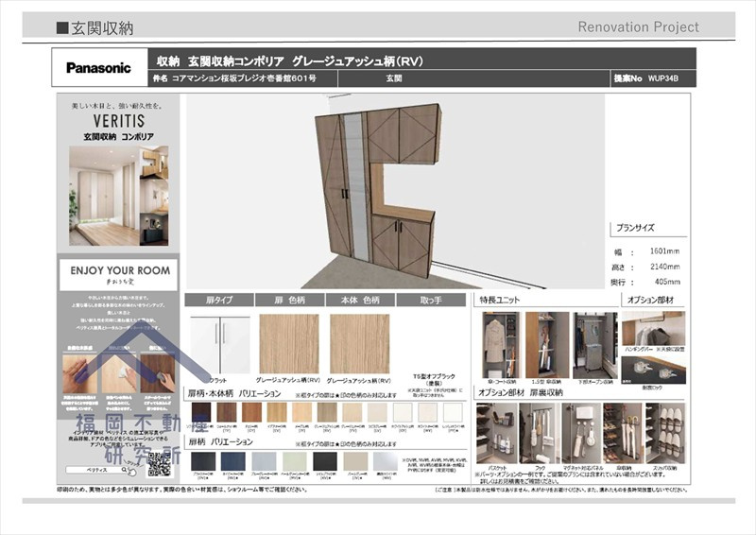The width and height of the screenshot is (756, 535).
Task: Pick the darkest brown swatch in 扉柄・本体柄 row
Action: point(201,412)
